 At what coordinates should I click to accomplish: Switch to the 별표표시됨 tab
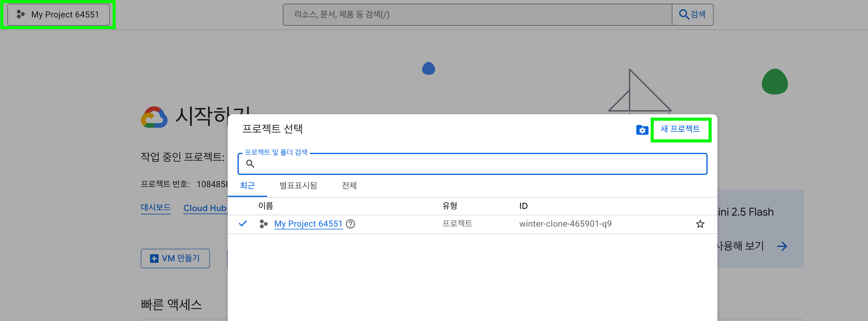pyautogui.click(x=298, y=185)
